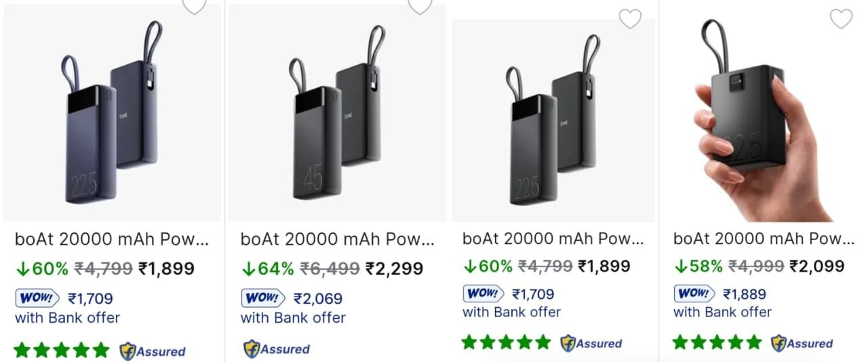Click the Assured badge on the third product
The image size is (868, 362).
coord(591,343)
